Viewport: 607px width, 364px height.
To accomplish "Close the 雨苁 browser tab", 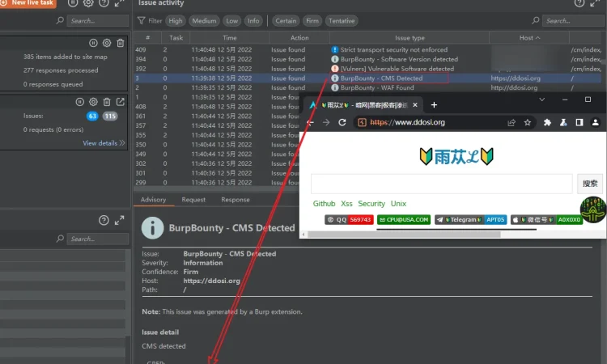I will coord(415,105).
